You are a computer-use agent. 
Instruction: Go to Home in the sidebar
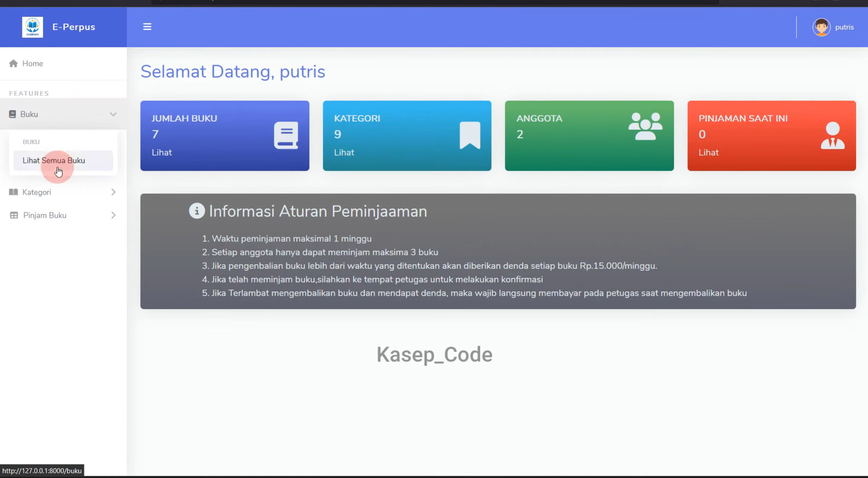pyautogui.click(x=63, y=63)
